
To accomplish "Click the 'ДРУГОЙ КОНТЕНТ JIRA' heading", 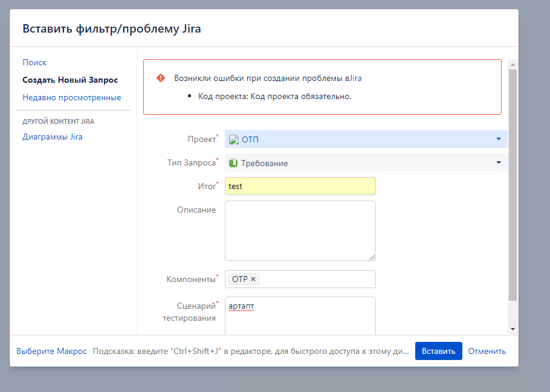I will [x=58, y=121].
